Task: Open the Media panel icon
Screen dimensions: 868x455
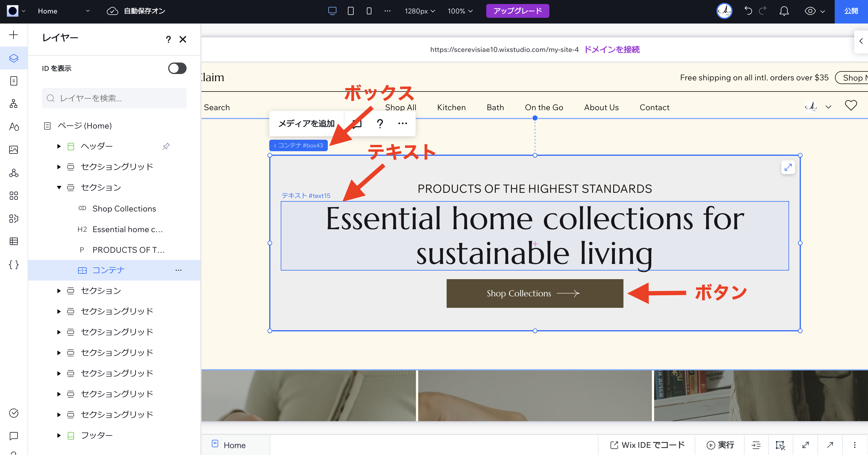Action: (x=13, y=150)
